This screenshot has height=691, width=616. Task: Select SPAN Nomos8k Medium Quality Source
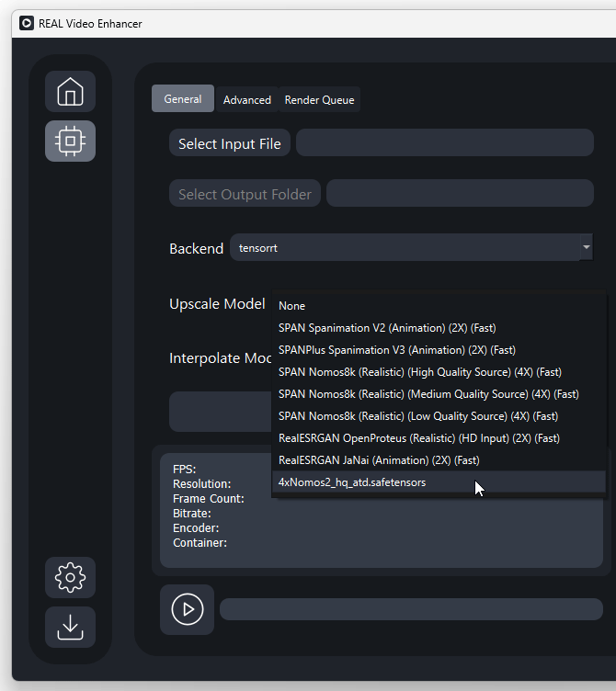tap(439, 394)
